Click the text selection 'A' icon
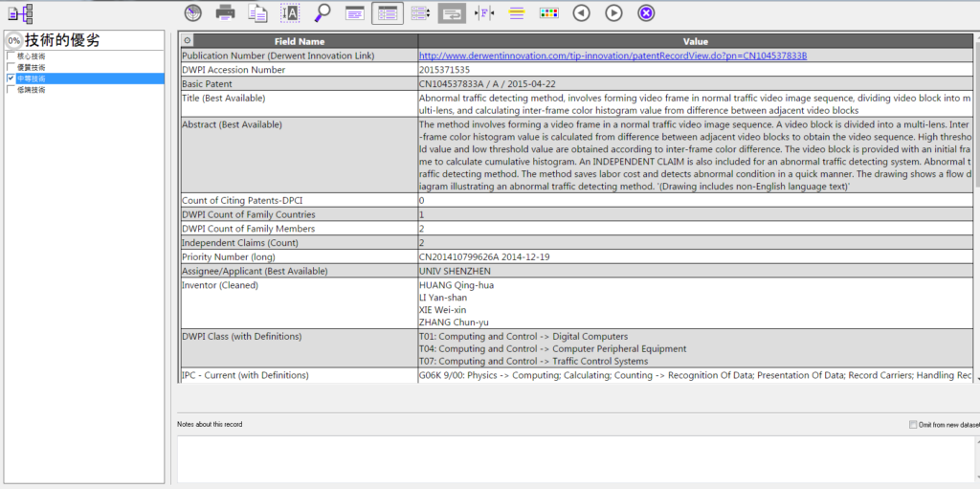This screenshot has height=489, width=980. 290,12
